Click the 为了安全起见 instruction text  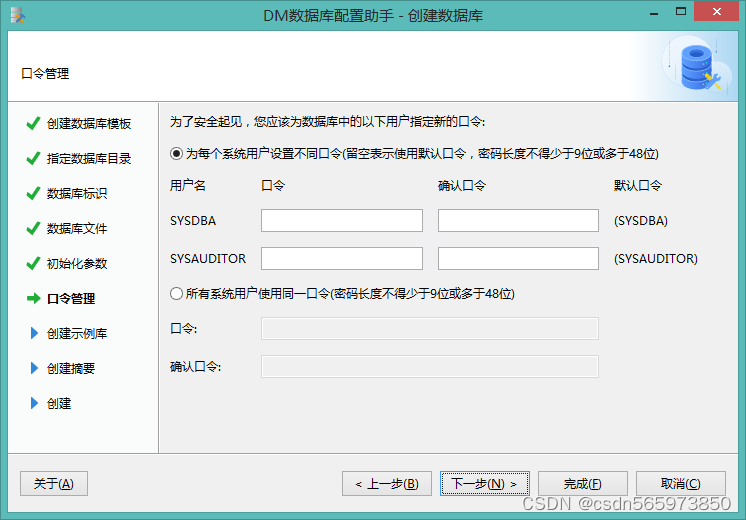(327, 122)
